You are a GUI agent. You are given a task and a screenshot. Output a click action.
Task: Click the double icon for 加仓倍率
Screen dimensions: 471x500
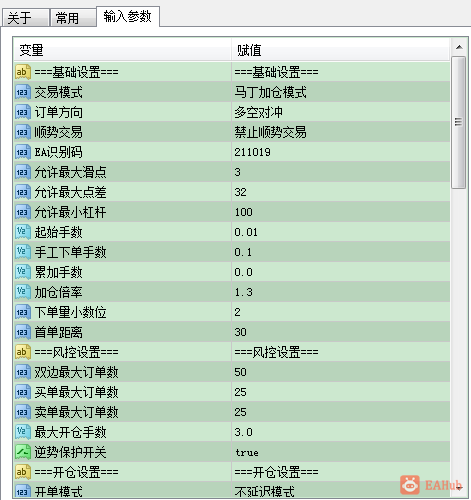[23, 292]
